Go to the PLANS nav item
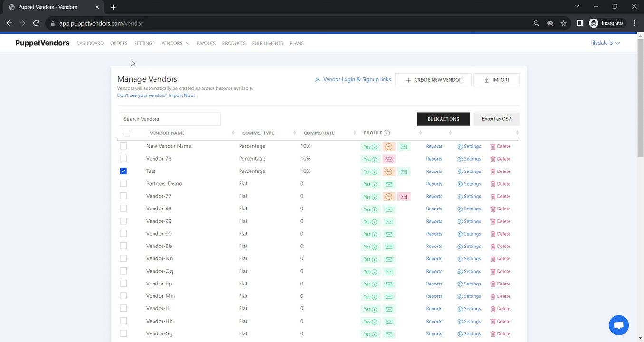The image size is (644, 342). 297,43
